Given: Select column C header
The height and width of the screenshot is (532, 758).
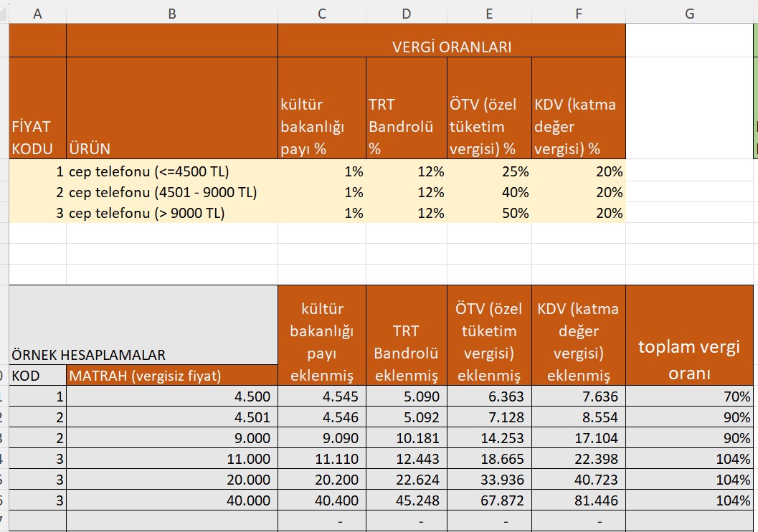Looking at the screenshot, I should coord(321,12).
